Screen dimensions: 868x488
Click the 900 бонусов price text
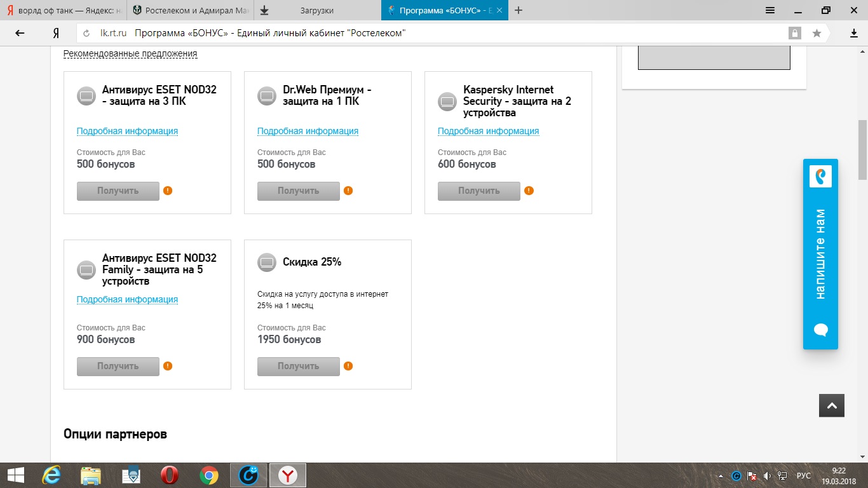[x=105, y=339]
